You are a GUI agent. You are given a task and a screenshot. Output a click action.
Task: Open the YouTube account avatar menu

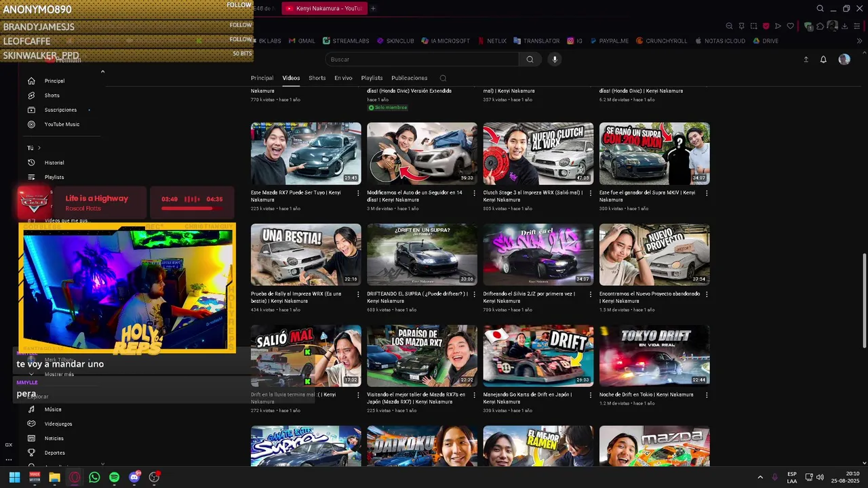click(844, 60)
